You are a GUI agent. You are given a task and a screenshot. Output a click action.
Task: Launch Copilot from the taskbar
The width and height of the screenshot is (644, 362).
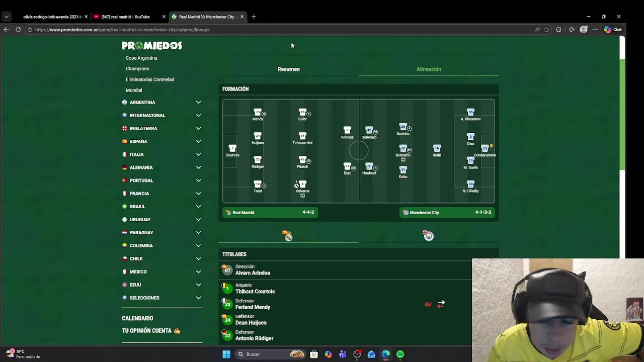click(329, 354)
